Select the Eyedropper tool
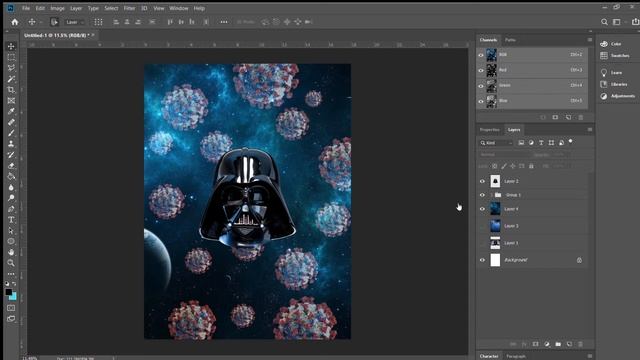The width and height of the screenshot is (640, 360). (x=11, y=111)
